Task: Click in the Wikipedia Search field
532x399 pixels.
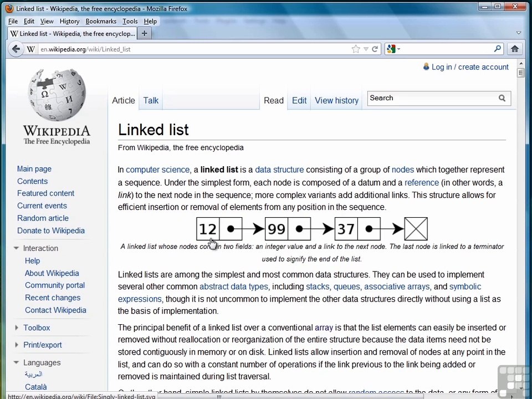Action: (x=433, y=98)
